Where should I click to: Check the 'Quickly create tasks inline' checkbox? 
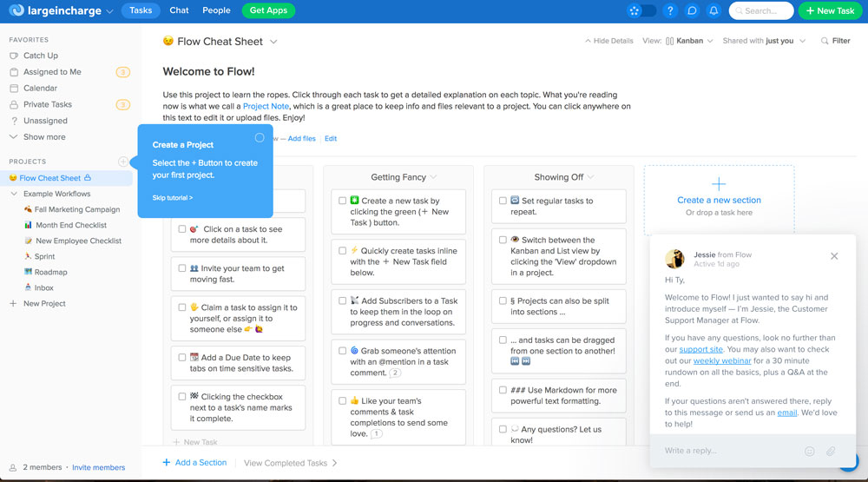(x=342, y=250)
